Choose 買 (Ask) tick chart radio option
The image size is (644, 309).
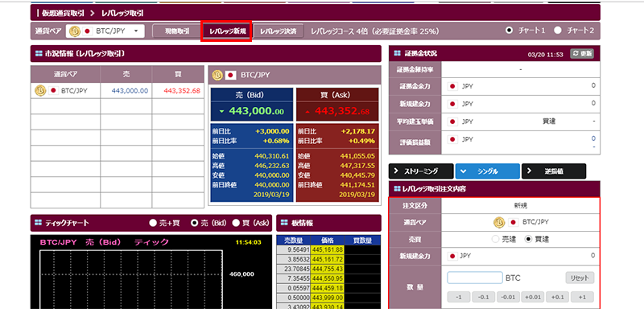[236, 223]
